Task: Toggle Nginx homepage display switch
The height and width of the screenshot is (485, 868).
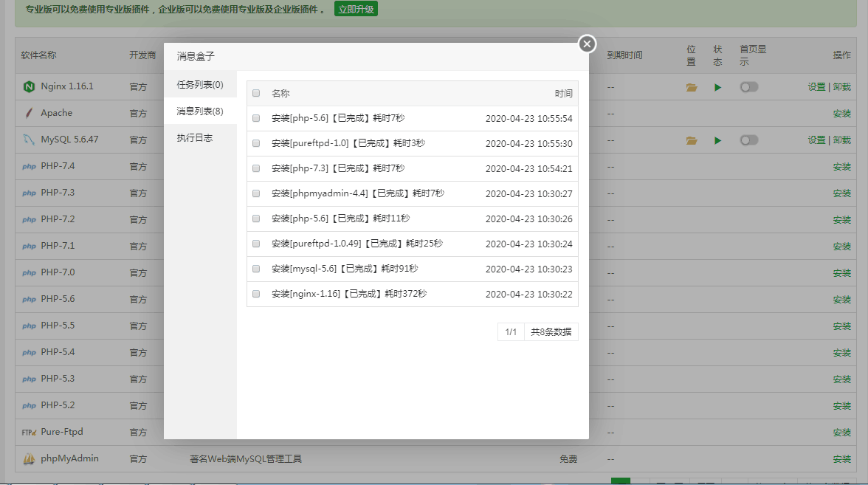Action: point(748,86)
